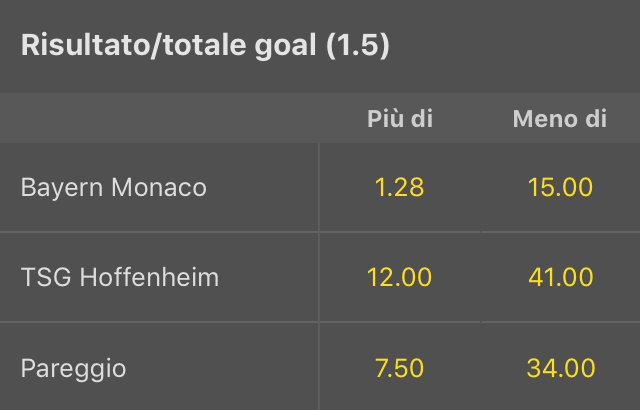Select Bayern Monaco Meno di odds 15.00

pos(560,187)
